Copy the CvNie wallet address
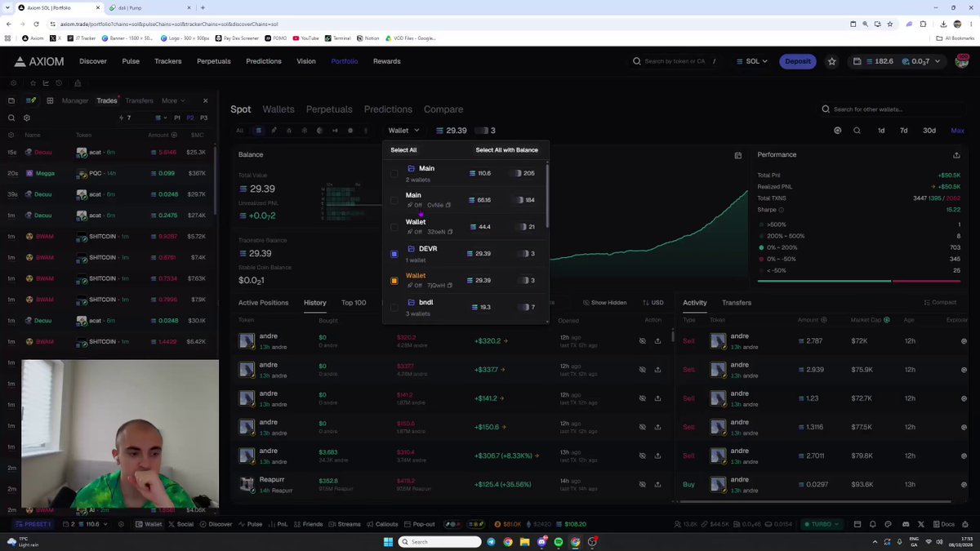980x551 pixels. (x=448, y=205)
